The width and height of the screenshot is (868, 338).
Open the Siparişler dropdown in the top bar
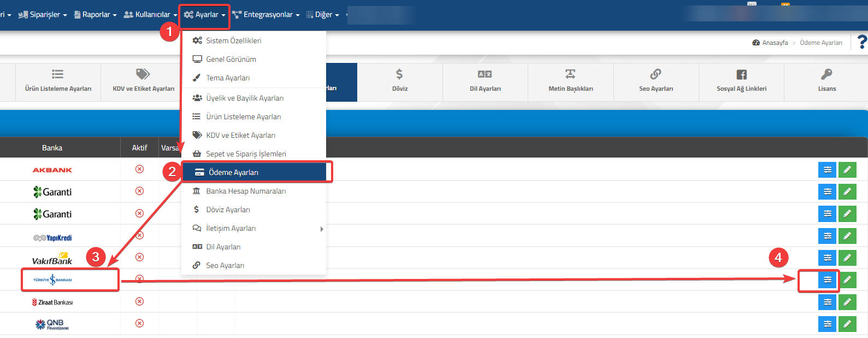pos(42,15)
